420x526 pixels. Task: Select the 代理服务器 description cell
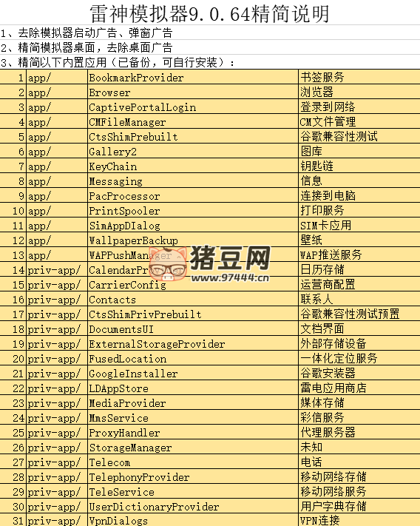coord(359,432)
